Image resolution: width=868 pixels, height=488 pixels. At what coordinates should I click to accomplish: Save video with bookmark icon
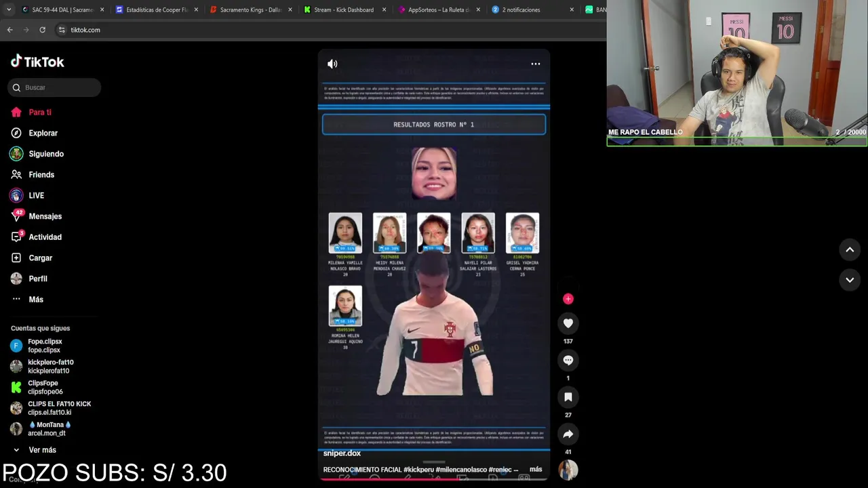(568, 396)
